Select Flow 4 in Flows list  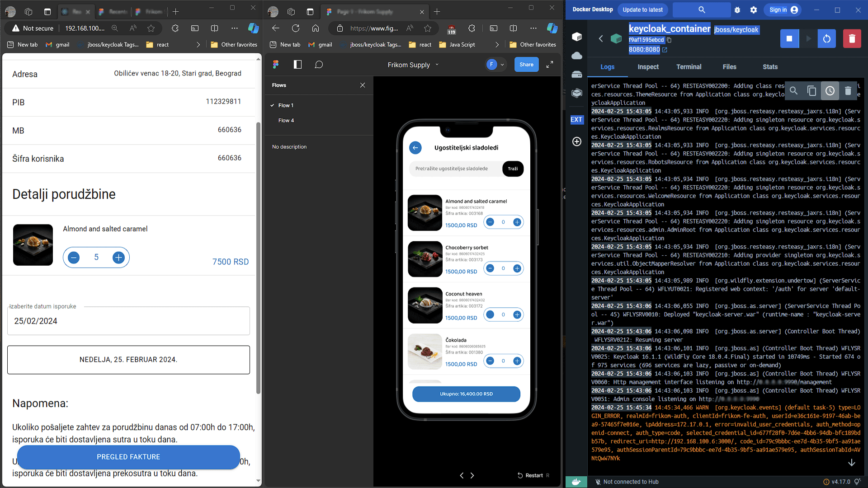click(286, 121)
